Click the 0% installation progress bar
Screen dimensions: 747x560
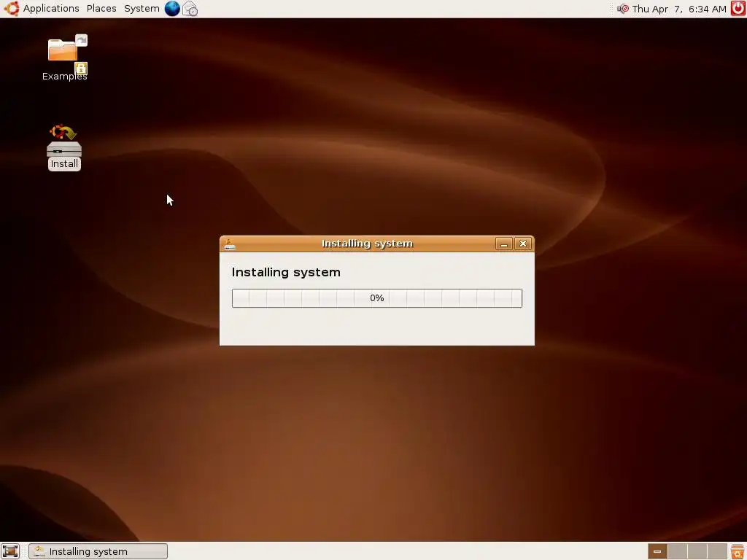[x=377, y=298]
